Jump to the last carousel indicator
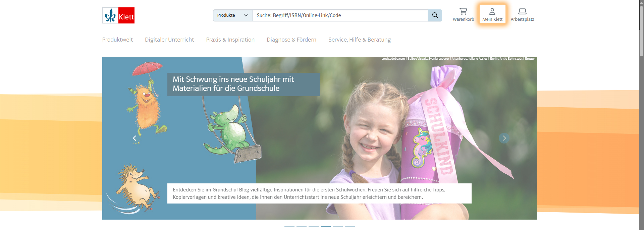 (x=350, y=227)
